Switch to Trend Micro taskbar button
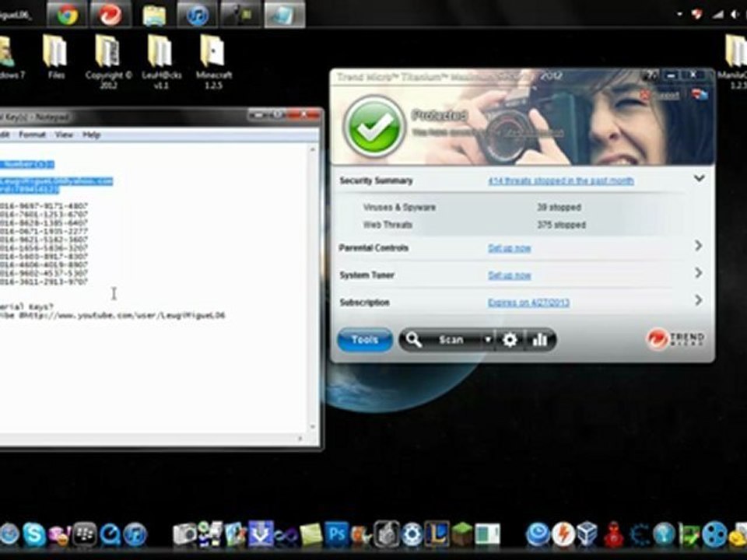Viewport: 747px width, 560px height. 110,14
